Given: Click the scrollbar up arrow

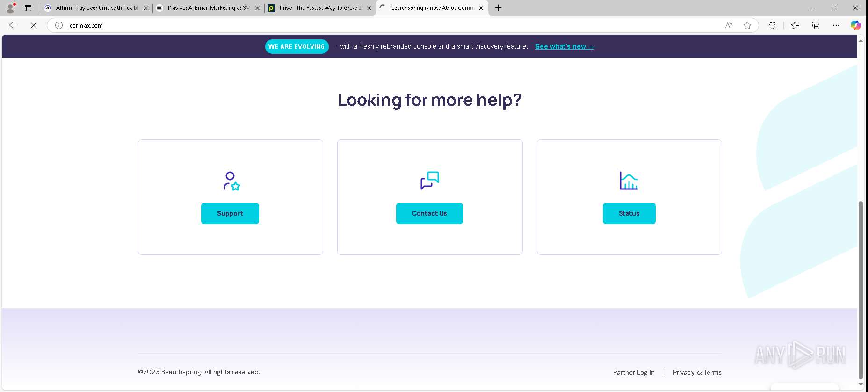Looking at the screenshot, I should 861,41.
